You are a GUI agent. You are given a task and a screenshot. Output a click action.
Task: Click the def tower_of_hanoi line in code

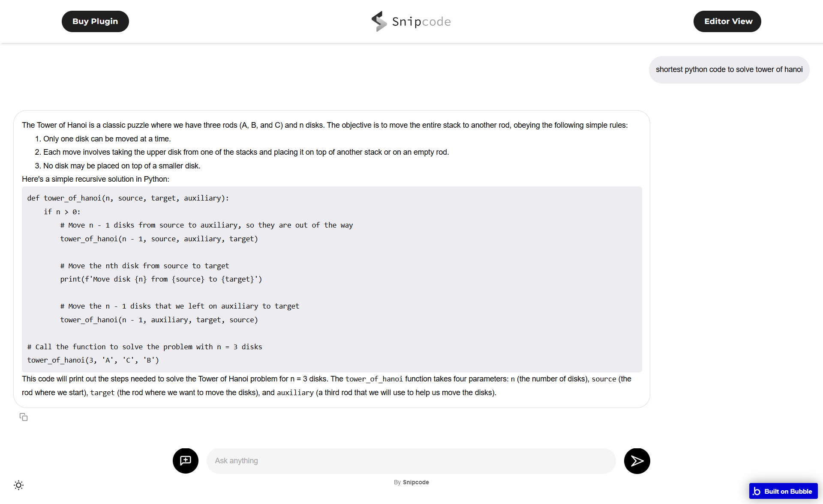coord(128,198)
